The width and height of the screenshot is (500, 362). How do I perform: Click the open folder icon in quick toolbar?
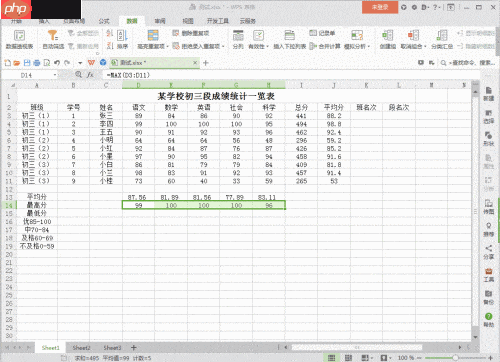17,63
